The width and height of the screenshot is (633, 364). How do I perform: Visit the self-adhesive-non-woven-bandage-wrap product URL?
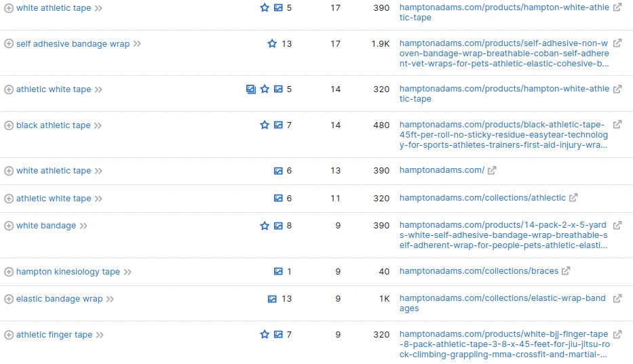pyautogui.click(x=504, y=54)
